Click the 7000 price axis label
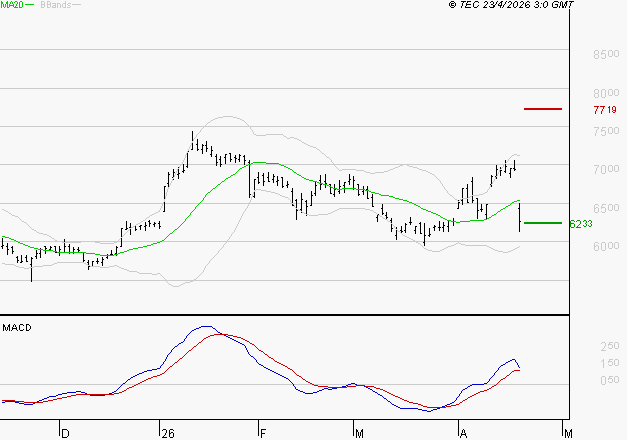 pyautogui.click(x=606, y=169)
